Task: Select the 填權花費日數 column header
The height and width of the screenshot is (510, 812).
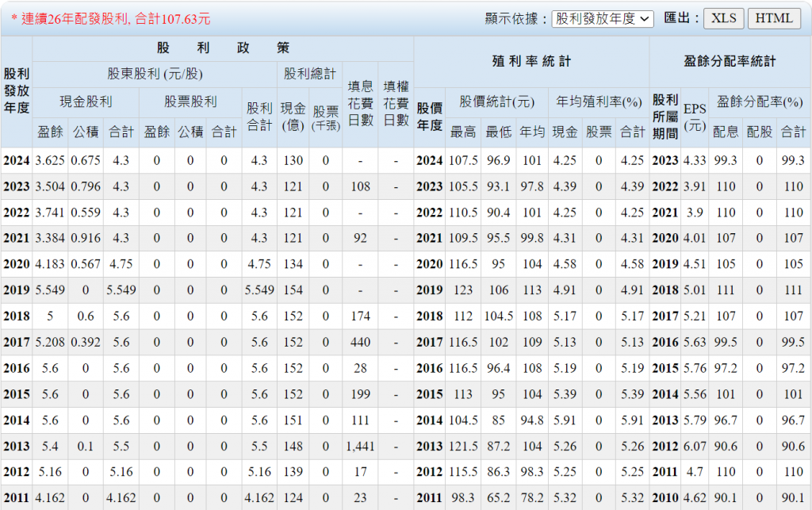Action: click(x=396, y=103)
